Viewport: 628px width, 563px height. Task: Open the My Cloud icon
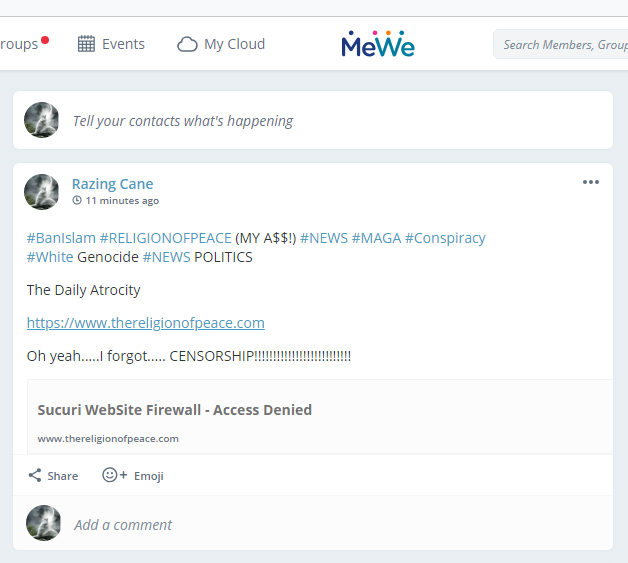[187, 44]
